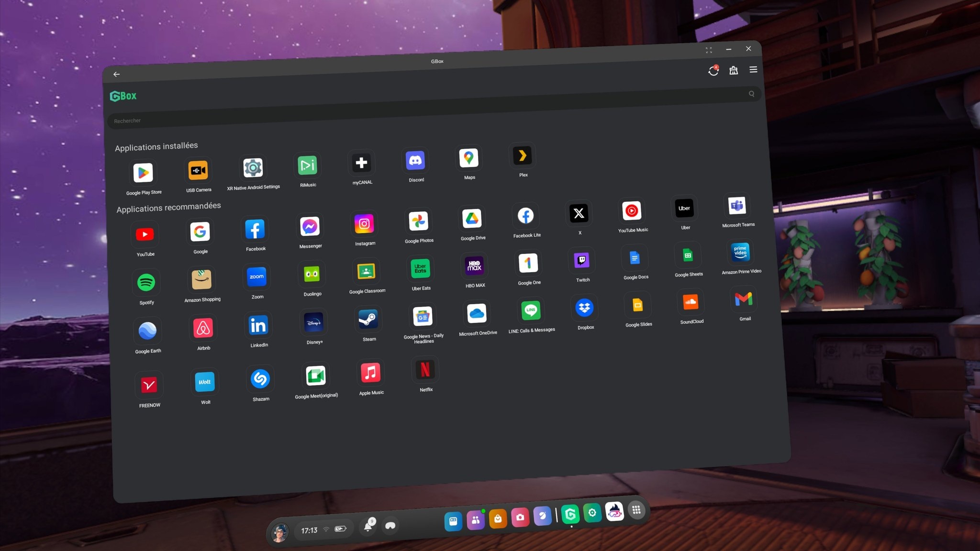Select HBO MAX

[474, 265]
